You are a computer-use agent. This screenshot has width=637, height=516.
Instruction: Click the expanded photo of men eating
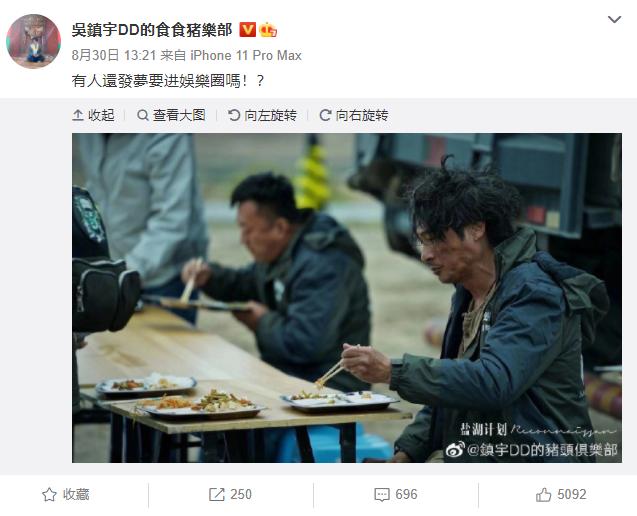[347, 298]
